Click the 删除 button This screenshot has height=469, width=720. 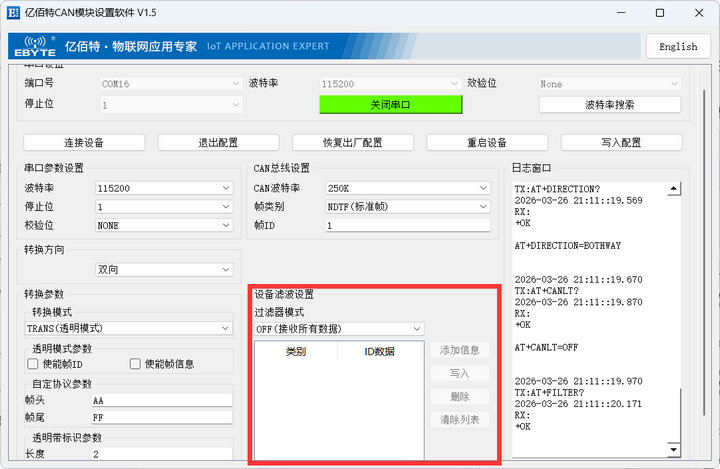pyautogui.click(x=460, y=396)
